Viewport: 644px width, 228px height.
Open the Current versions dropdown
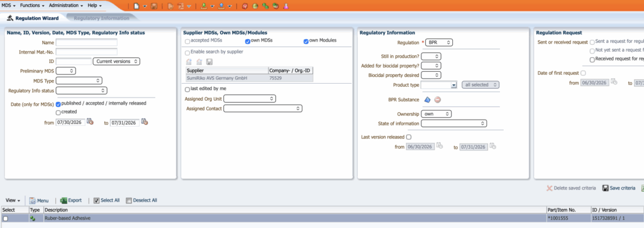tap(116, 61)
